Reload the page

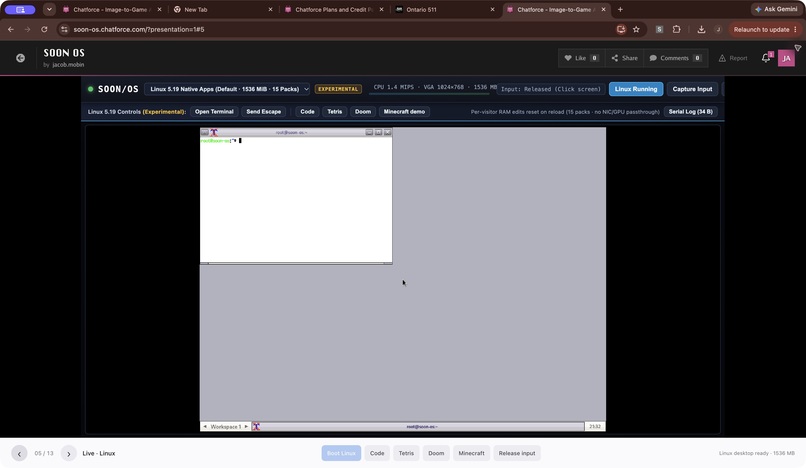click(44, 29)
